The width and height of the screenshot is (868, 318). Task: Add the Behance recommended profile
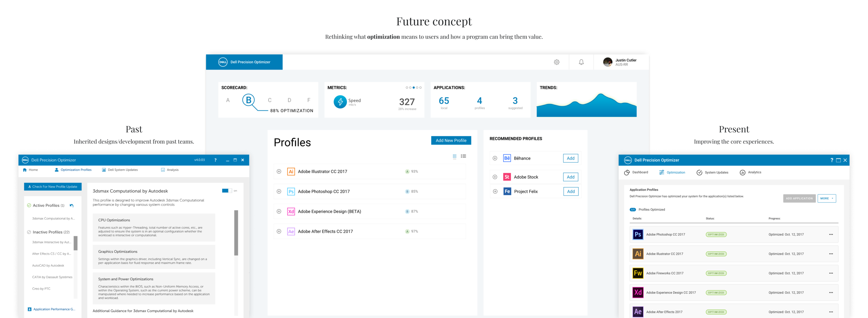point(571,158)
